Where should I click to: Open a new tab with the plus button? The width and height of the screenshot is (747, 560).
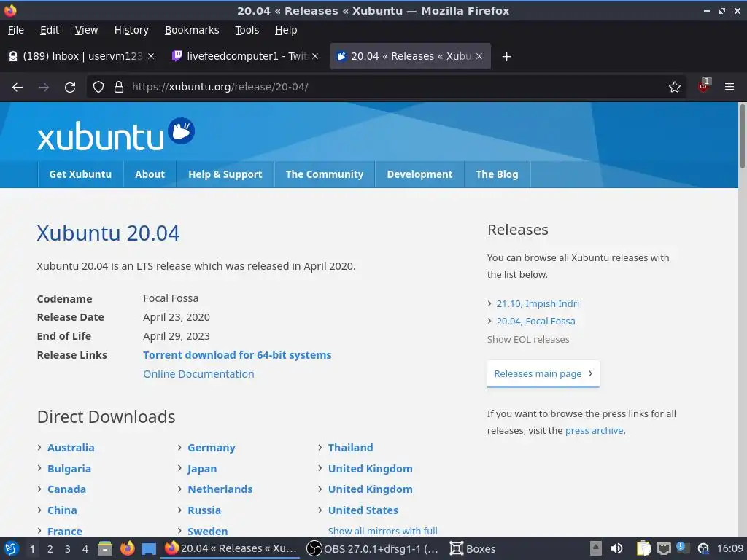[x=506, y=57]
